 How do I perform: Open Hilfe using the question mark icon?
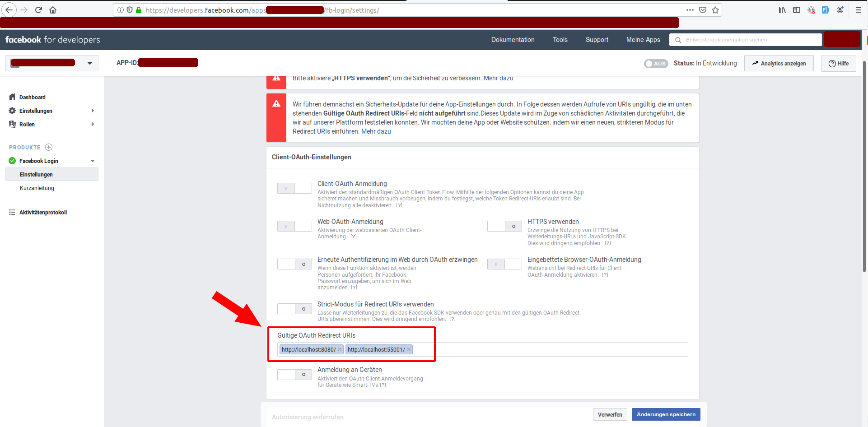point(831,63)
